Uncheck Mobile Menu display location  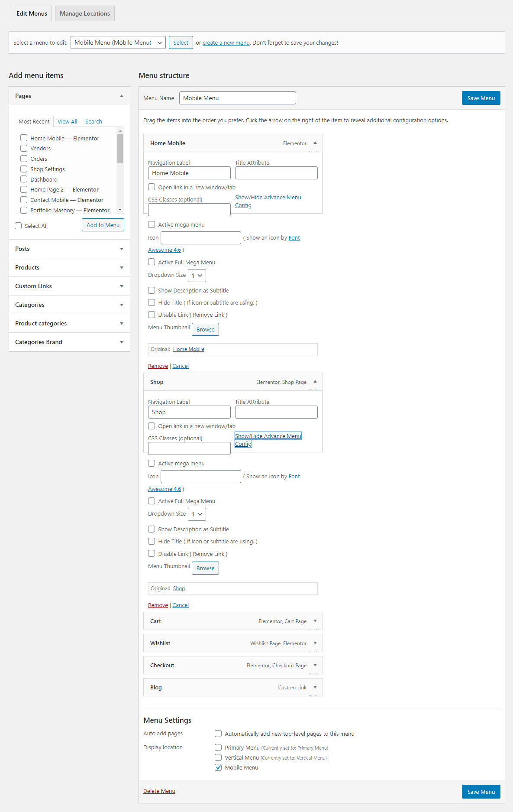point(218,767)
